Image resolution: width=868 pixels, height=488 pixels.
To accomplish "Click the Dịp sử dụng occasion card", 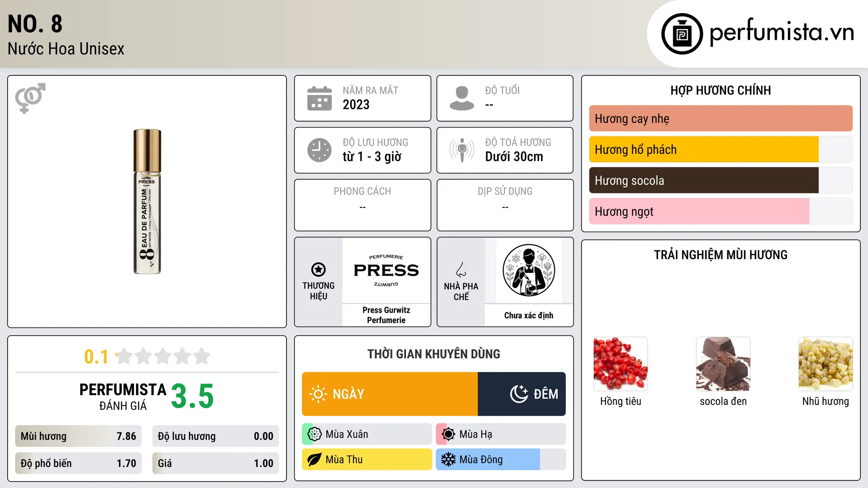I will click(x=505, y=205).
